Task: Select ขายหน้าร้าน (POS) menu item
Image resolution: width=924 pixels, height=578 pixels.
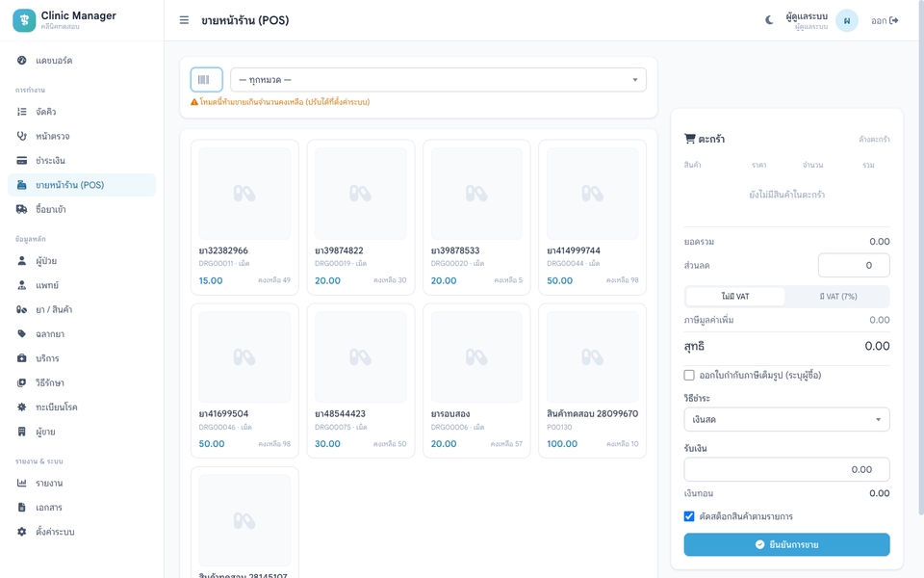Action: pos(82,185)
